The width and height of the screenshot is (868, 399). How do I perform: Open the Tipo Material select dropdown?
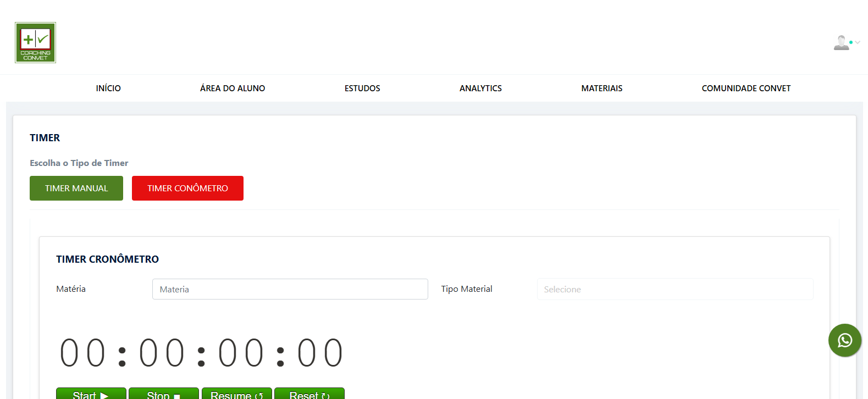[x=675, y=289]
